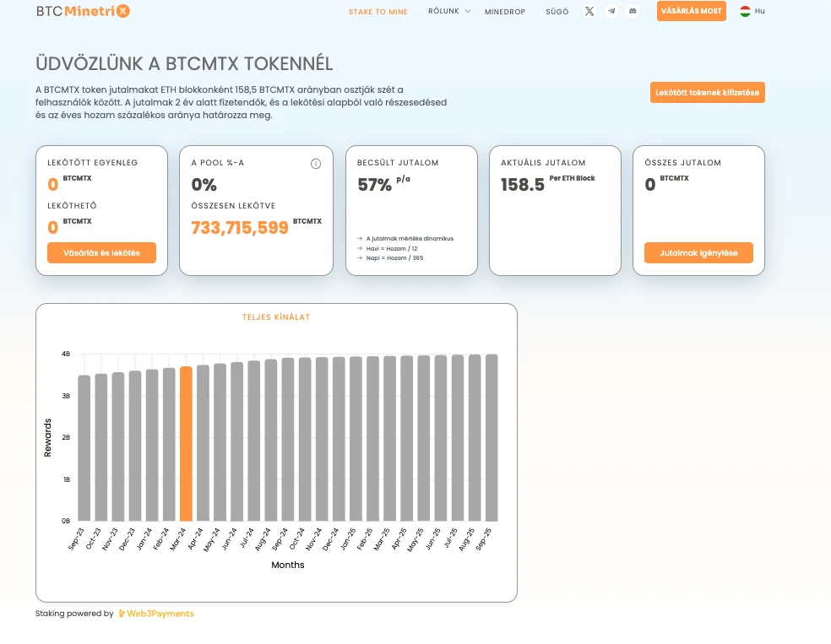Click Lekötött tokenek kifizetése button
This screenshot has height=644, width=831.
pos(708,92)
